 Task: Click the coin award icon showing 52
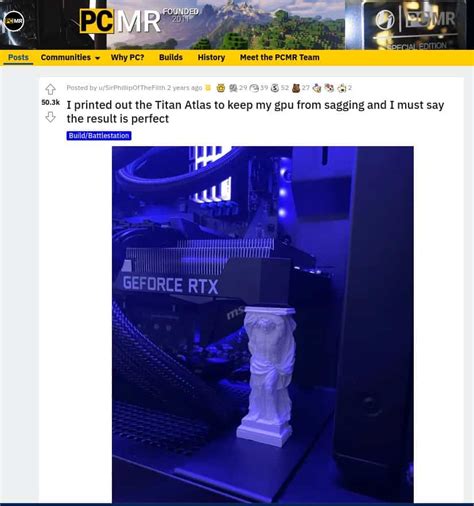click(275, 88)
